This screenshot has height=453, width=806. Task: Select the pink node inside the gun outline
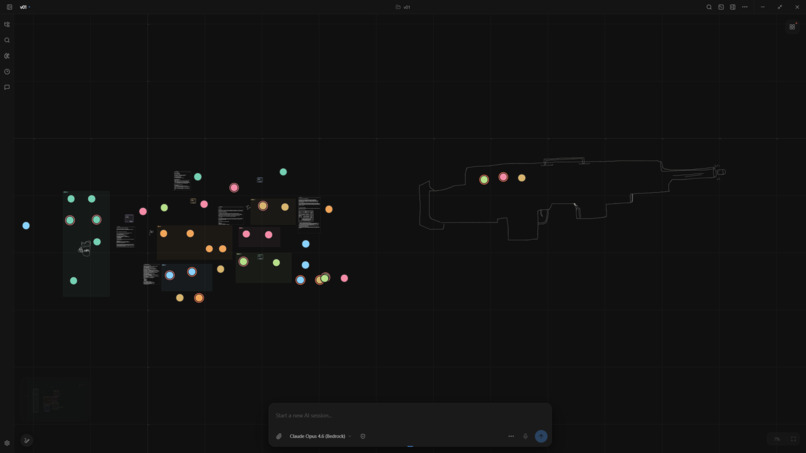503,177
